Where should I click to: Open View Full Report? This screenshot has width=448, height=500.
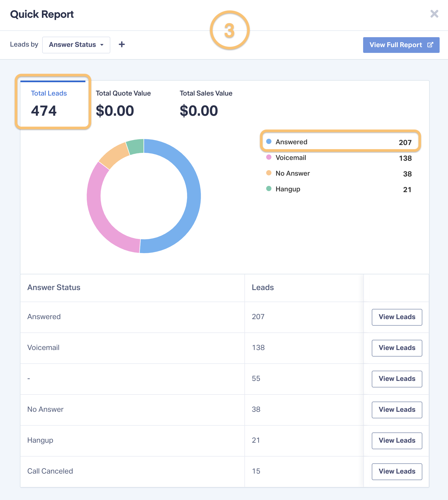pos(401,45)
